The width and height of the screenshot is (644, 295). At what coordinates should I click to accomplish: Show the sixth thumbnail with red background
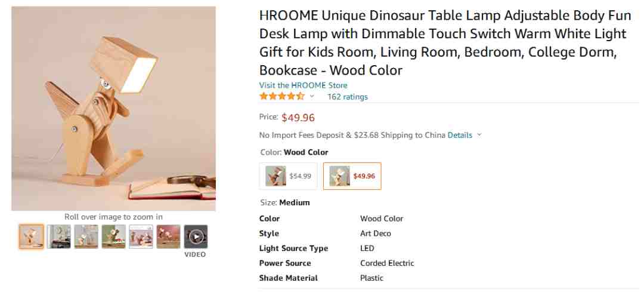pyautogui.click(x=168, y=236)
